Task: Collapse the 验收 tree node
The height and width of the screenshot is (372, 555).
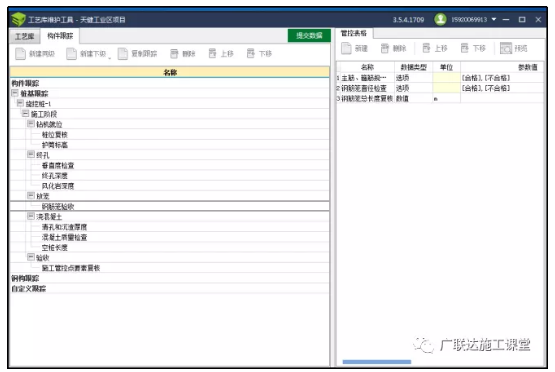Action: point(31,257)
